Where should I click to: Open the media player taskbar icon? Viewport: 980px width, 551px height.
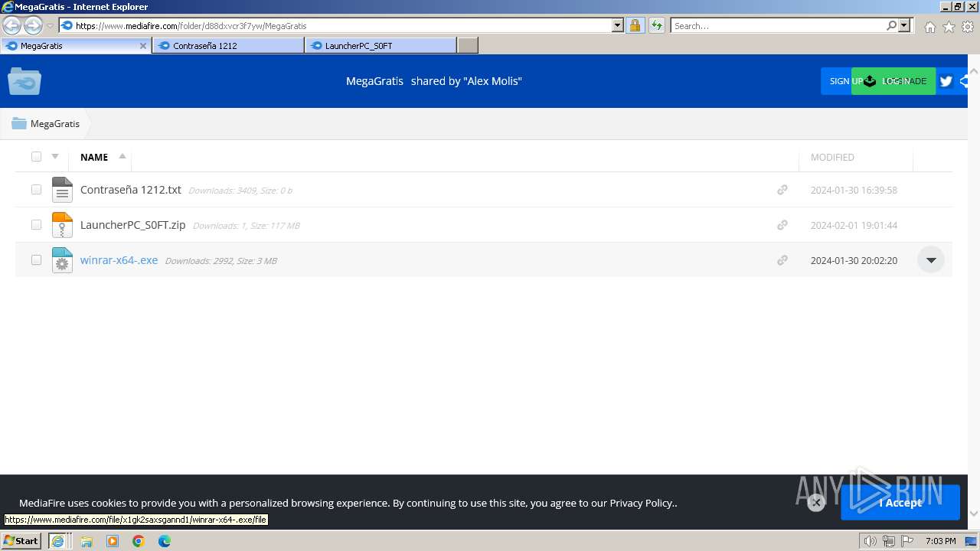[x=113, y=541]
